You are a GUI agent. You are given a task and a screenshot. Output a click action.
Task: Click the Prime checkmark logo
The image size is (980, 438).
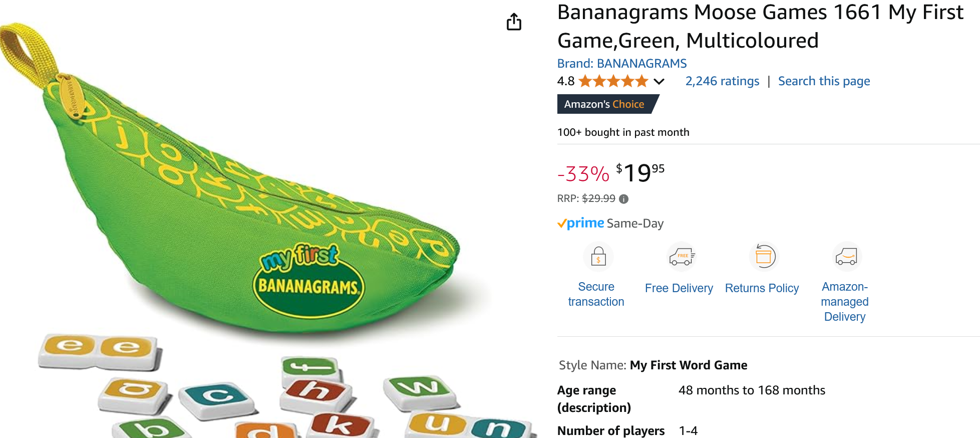[581, 223]
